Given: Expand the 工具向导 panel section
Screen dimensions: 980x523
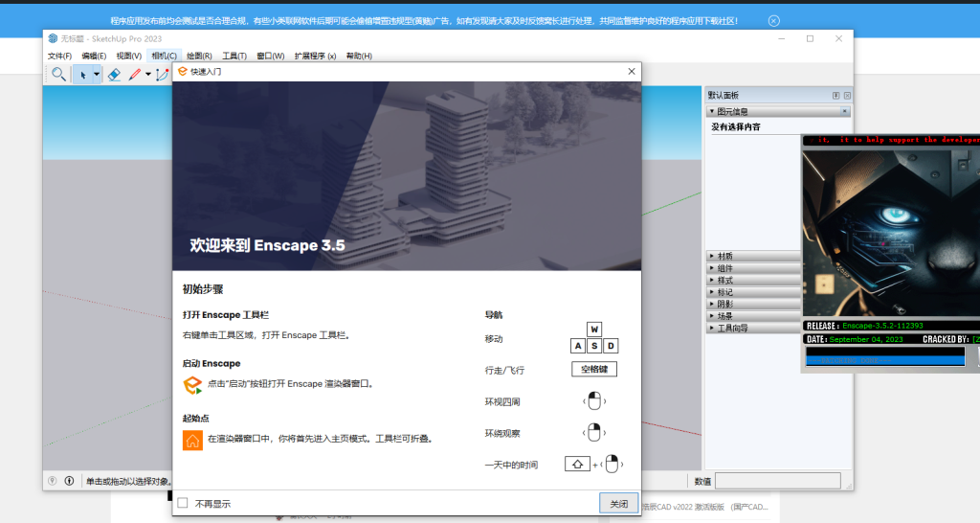Looking at the screenshot, I should pyautogui.click(x=753, y=328).
